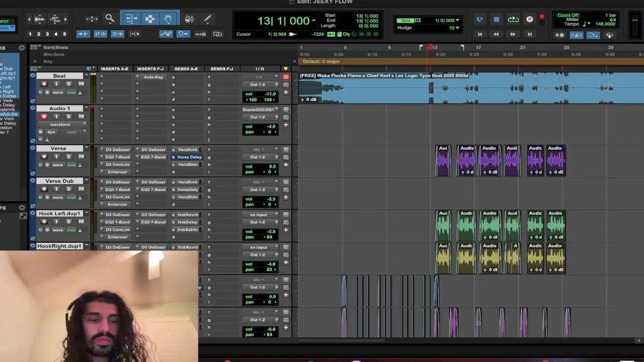Click the SENDS A-E column header
Viewport: 644px width, 362px height.
point(186,69)
